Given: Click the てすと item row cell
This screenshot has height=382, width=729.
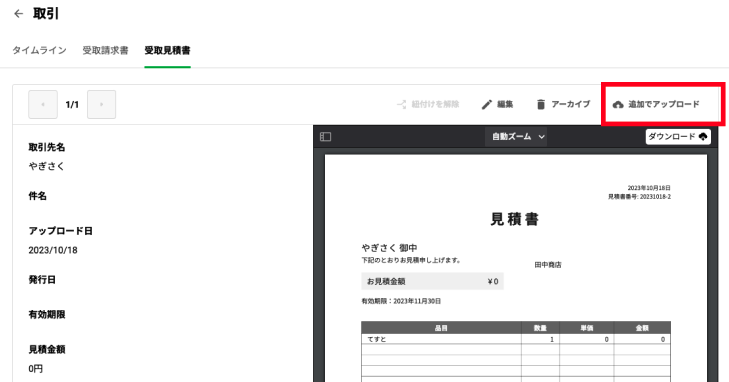Looking at the screenshot, I should click(441, 339).
